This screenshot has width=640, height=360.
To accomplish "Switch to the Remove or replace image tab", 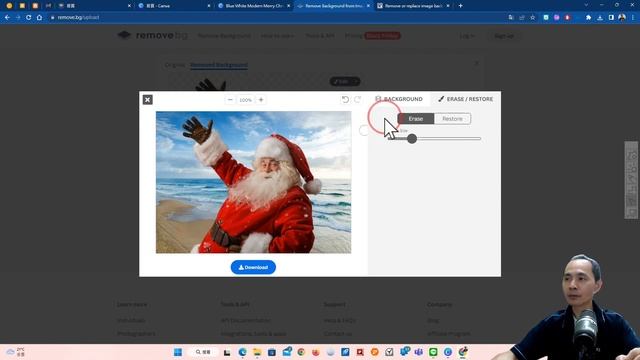I will click(x=412, y=6).
